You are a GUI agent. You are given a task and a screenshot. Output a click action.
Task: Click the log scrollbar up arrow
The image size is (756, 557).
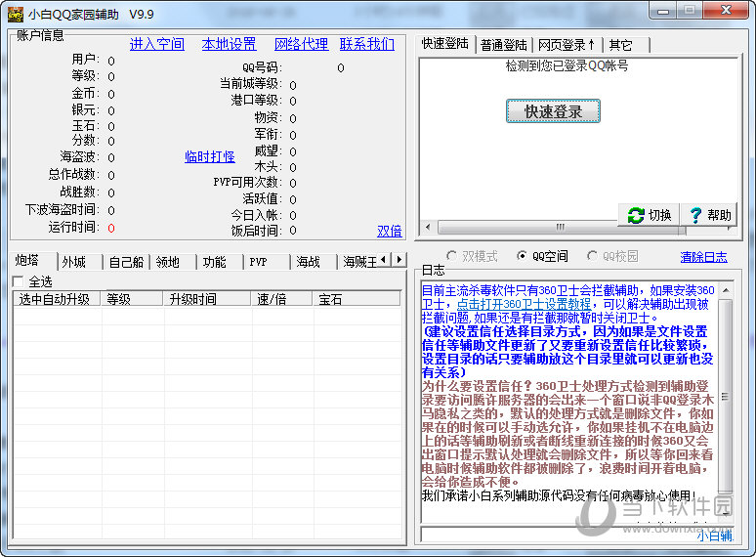pos(726,290)
